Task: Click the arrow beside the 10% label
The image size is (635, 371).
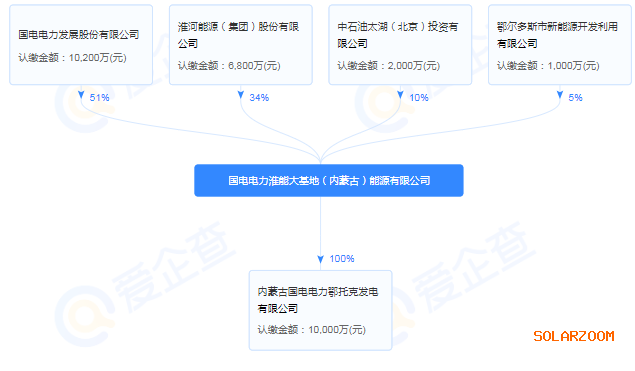Action: [400, 95]
